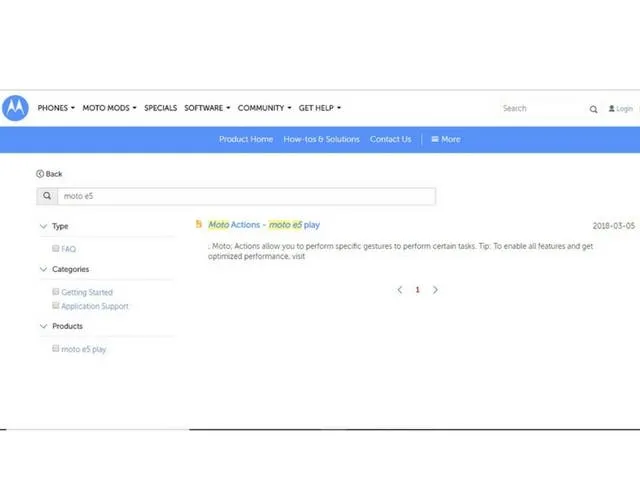Click in the moto e5 search field
The width and height of the screenshot is (640, 500).
(x=245, y=197)
